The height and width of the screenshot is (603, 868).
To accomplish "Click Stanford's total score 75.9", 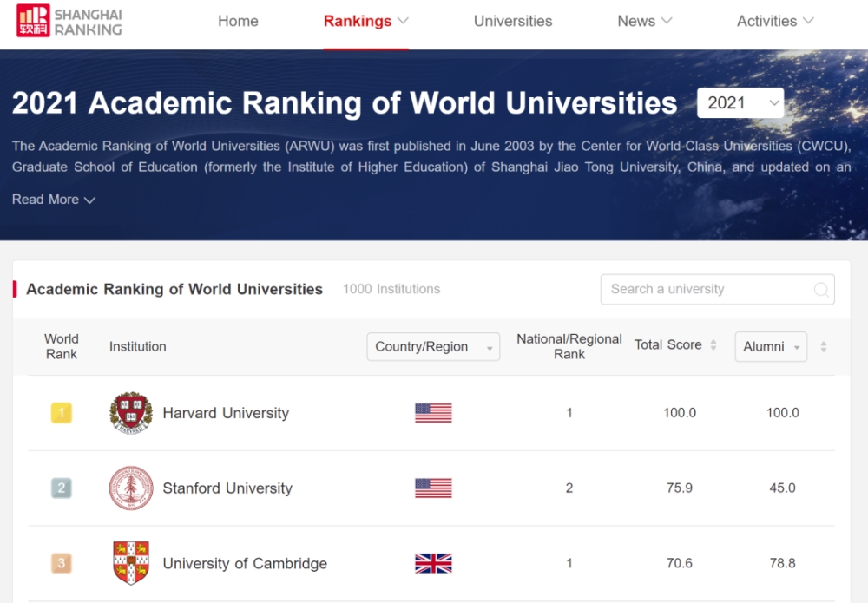I will (680, 488).
